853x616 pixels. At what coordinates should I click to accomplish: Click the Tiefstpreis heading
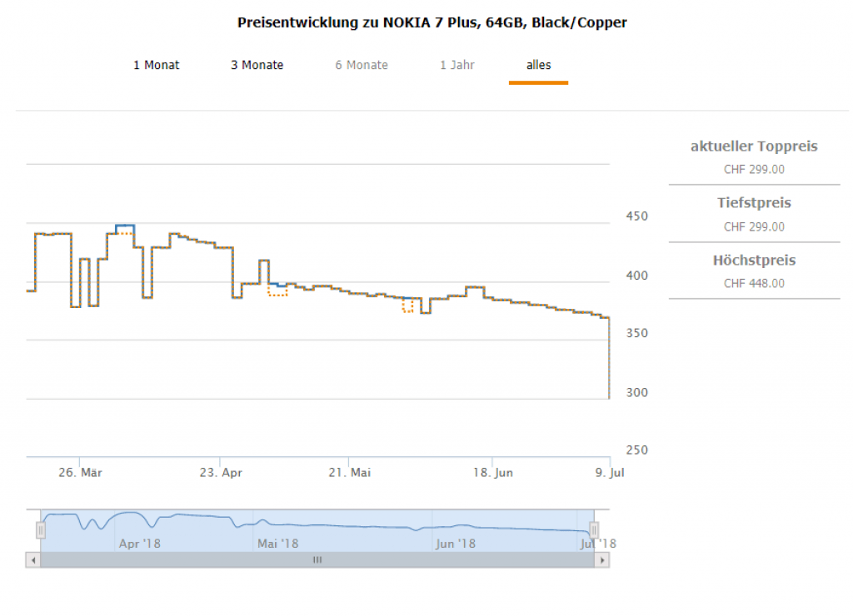pos(754,203)
